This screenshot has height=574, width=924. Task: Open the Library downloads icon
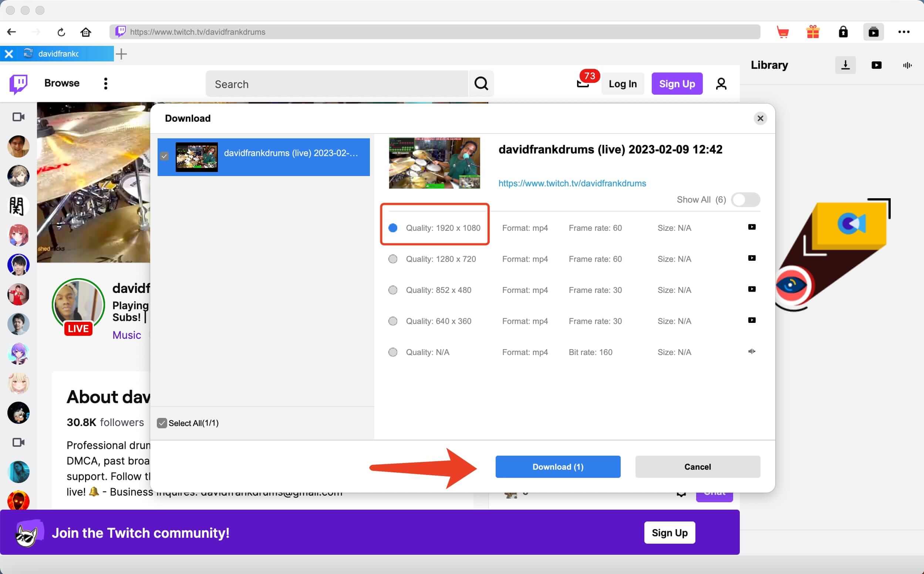[x=845, y=65]
